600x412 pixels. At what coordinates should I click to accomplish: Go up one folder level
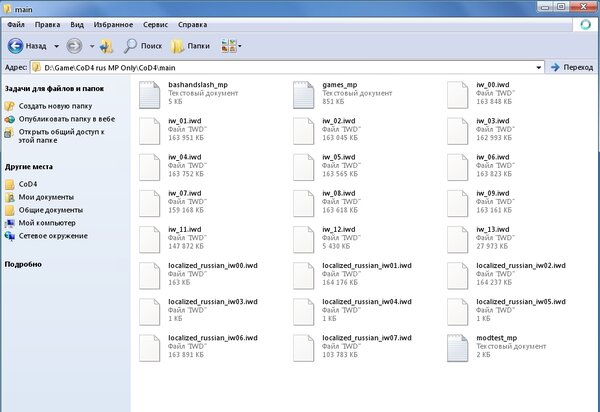[107, 45]
